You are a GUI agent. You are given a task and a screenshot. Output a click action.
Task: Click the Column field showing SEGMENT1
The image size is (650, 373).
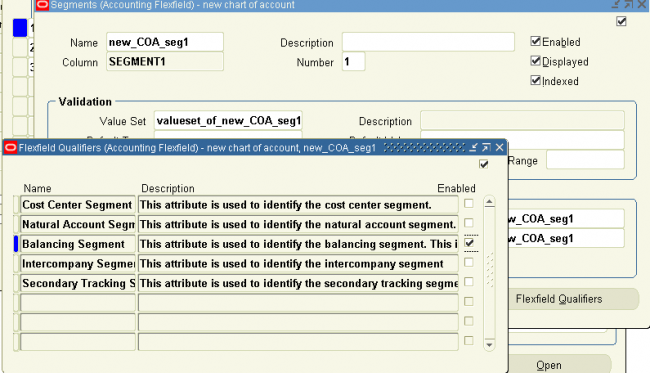(165, 61)
